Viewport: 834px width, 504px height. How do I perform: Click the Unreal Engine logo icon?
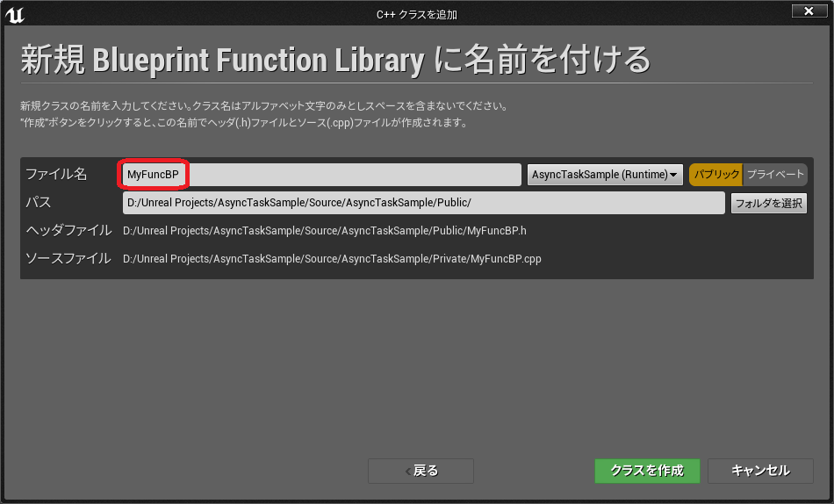pos(14,15)
